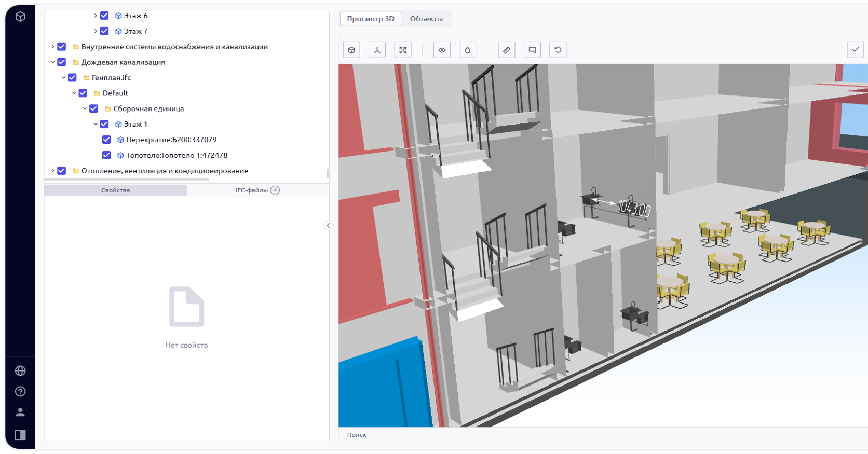Screen dimensions: 868x454
Task: Click the reset rotate arrow button
Action: (x=558, y=50)
